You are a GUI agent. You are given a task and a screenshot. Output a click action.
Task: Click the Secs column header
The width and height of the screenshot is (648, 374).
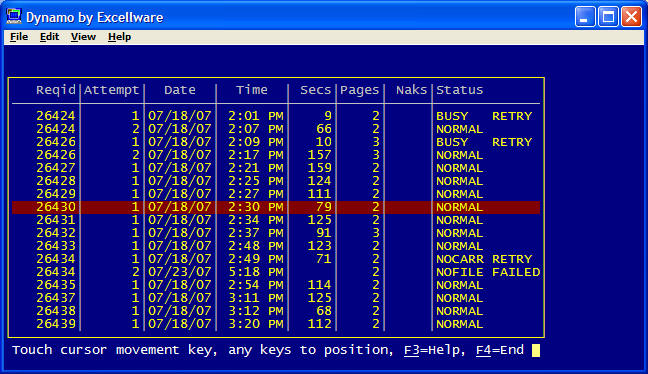[316, 90]
